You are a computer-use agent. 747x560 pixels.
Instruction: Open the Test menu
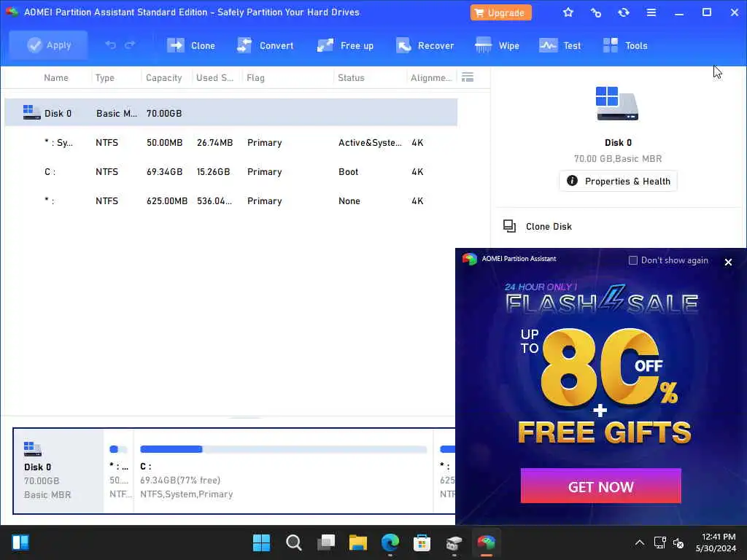(560, 46)
